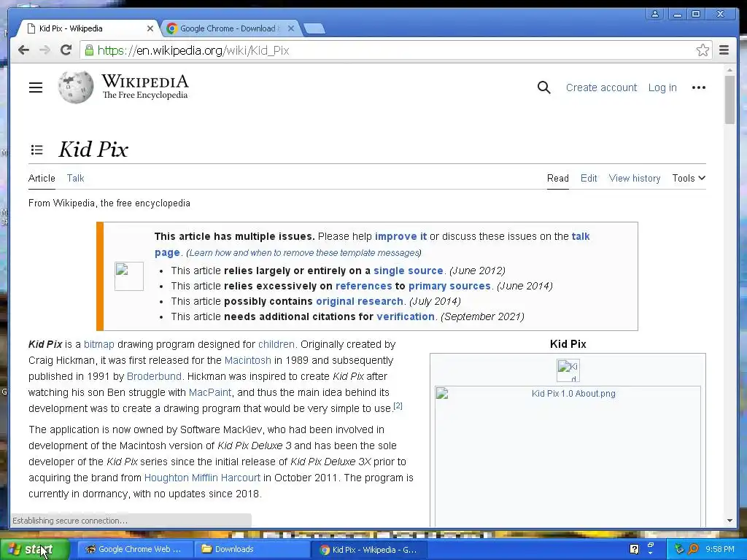747x560 pixels.
Task: Follow the 'Houghton Mifflin Harcourt' link
Action: [x=202, y=478]
